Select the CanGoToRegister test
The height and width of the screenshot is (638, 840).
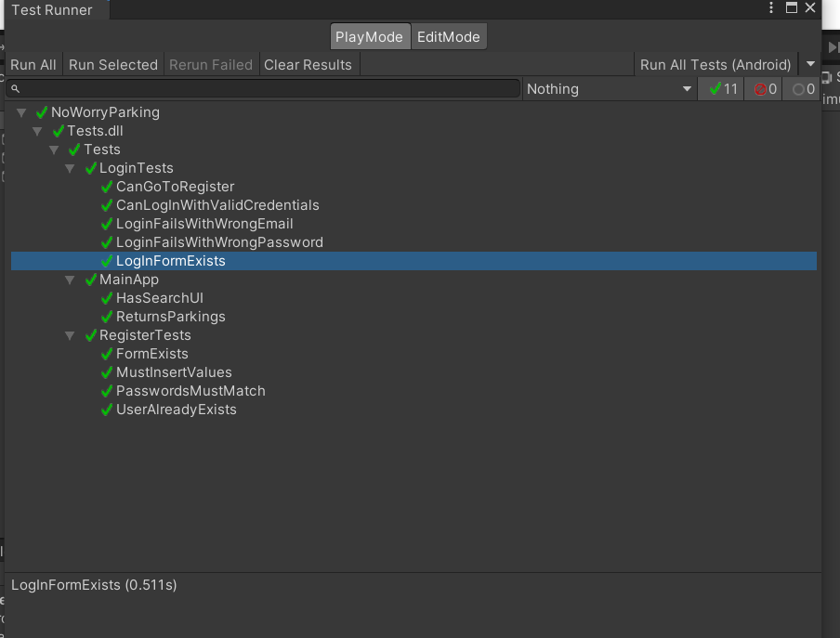point(413,187)
